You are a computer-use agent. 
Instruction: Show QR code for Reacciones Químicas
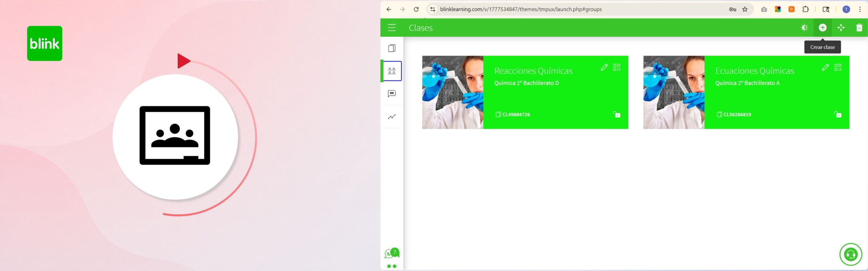617,67
